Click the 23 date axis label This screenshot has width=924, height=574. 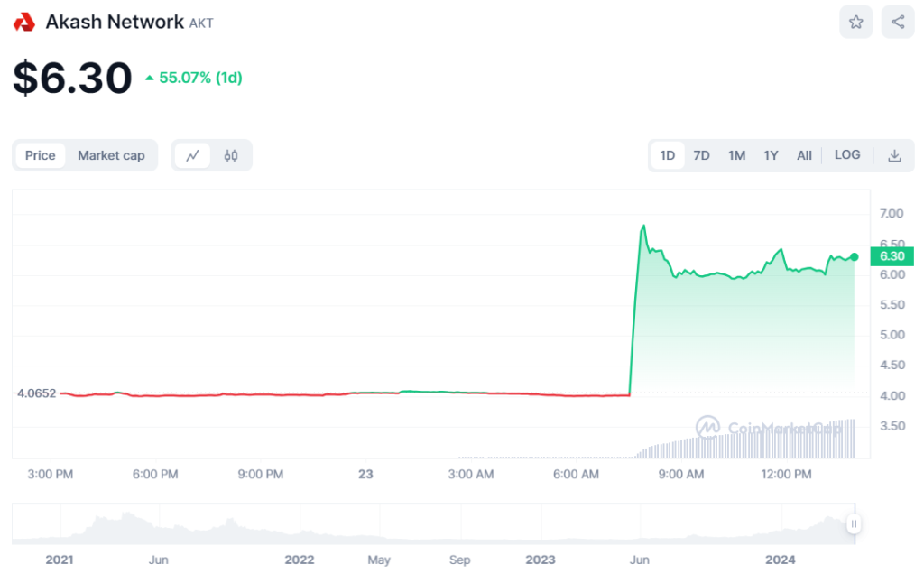tap(365, 475)
